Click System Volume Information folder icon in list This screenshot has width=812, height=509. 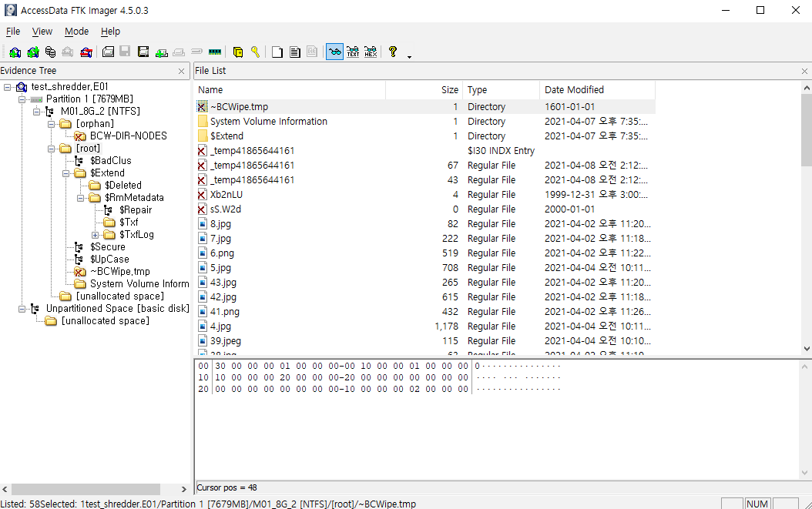pos(203,122)
